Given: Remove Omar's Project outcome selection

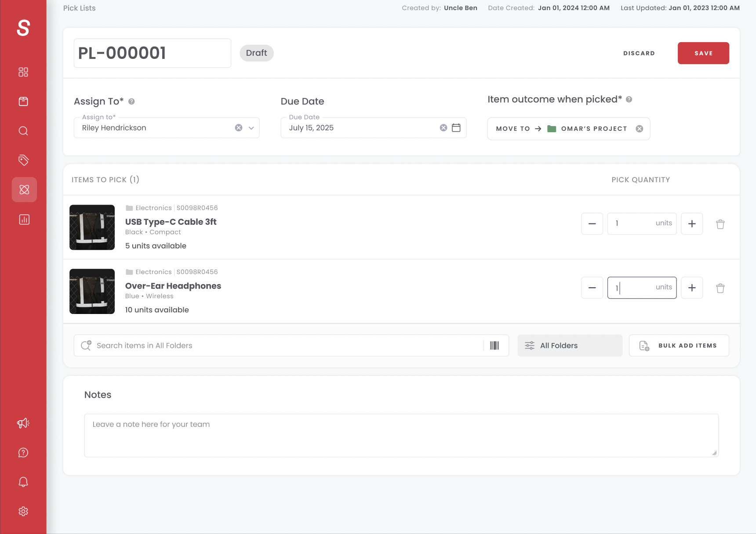Looking at the screenshot, I should point(639,128).
